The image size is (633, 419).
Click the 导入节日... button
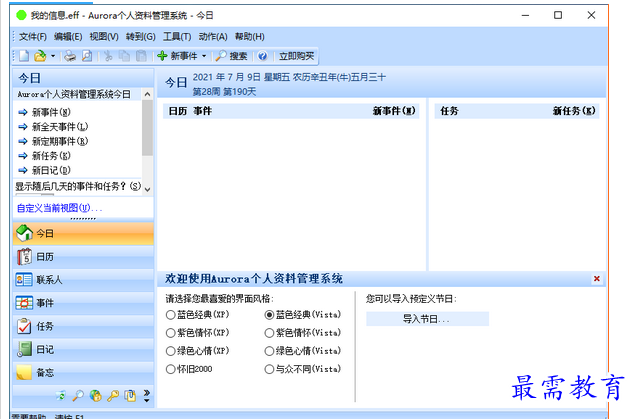(x=427, y=319)
